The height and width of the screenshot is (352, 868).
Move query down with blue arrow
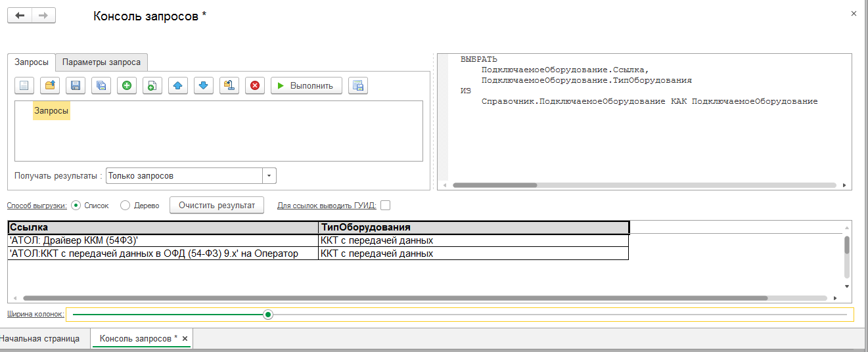click(x=204, y=85)
